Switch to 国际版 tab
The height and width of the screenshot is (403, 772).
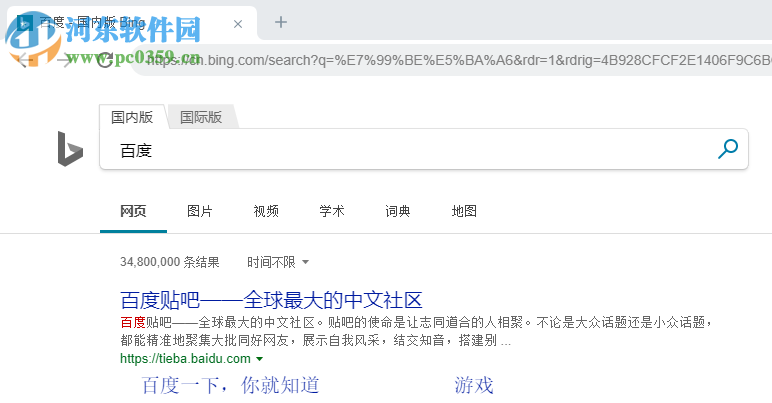coord(201,117)
